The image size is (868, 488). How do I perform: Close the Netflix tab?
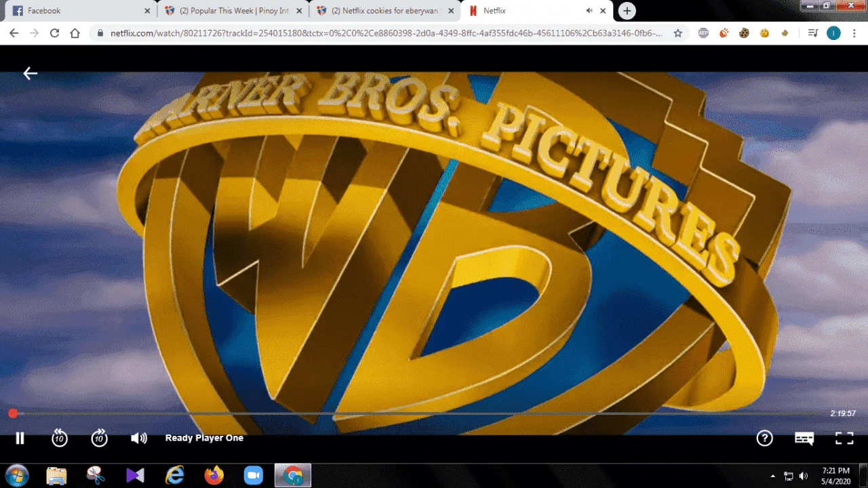[x=603, y=11]
